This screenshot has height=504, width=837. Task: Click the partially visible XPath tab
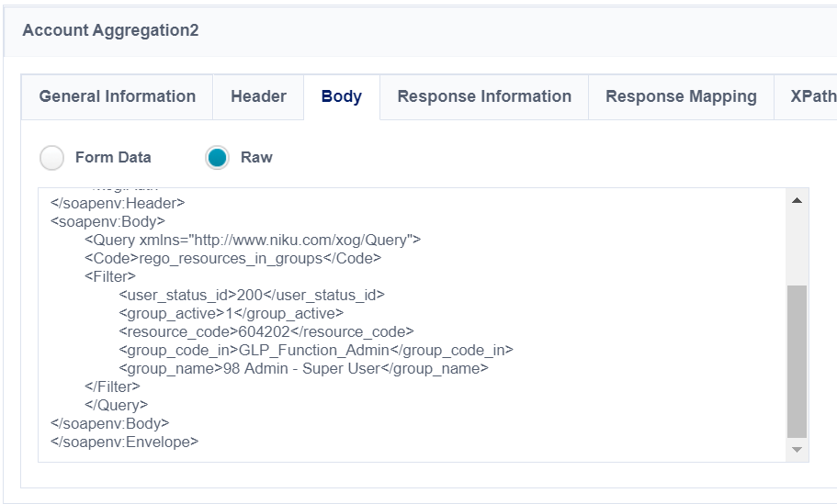coord(812,96)
